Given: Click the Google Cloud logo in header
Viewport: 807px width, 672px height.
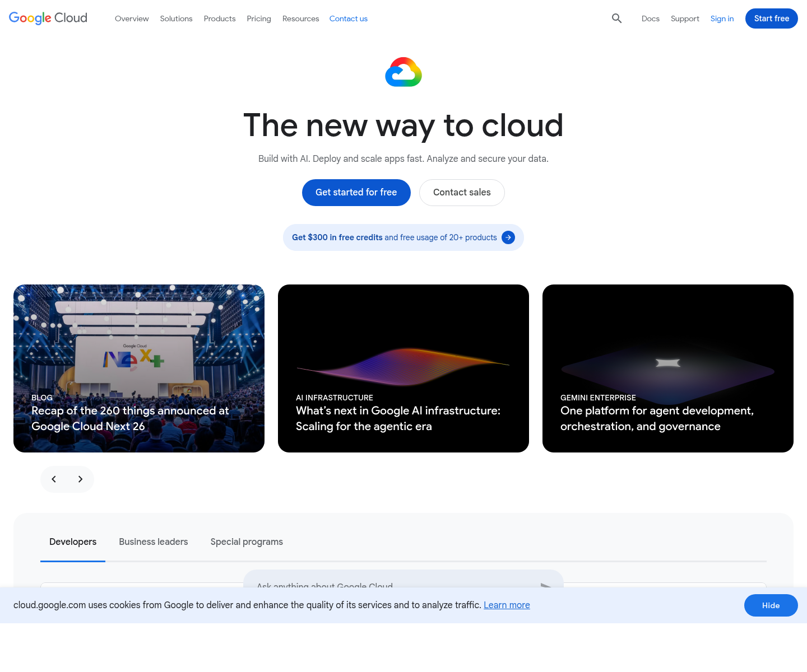Looking at the screenshot, I should click(48, 18).
